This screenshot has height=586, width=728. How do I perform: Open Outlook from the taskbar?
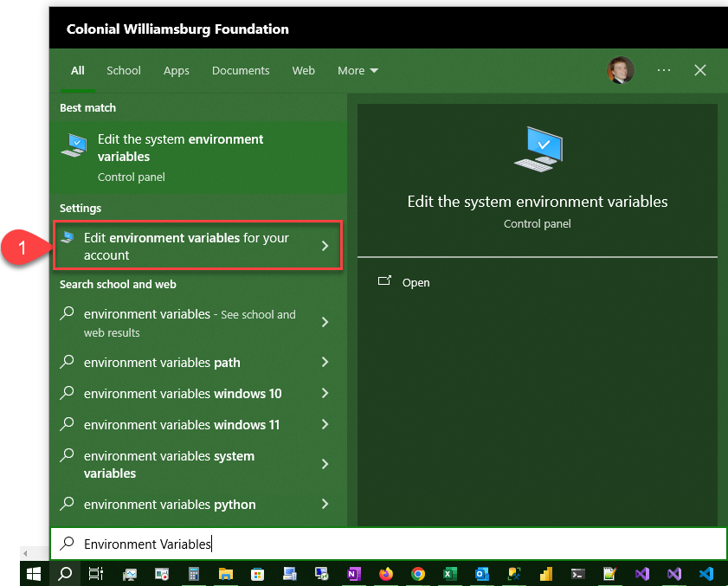(x=482, y=575)
